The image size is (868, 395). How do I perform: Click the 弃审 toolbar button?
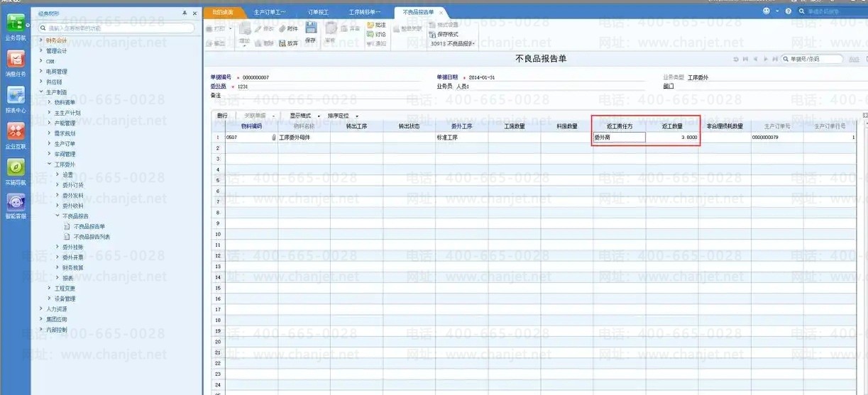(x=350, y=28)
